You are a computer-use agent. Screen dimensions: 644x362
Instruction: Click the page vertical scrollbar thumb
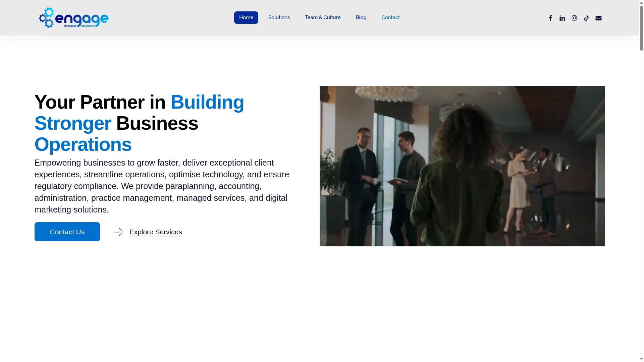point(641,28)
